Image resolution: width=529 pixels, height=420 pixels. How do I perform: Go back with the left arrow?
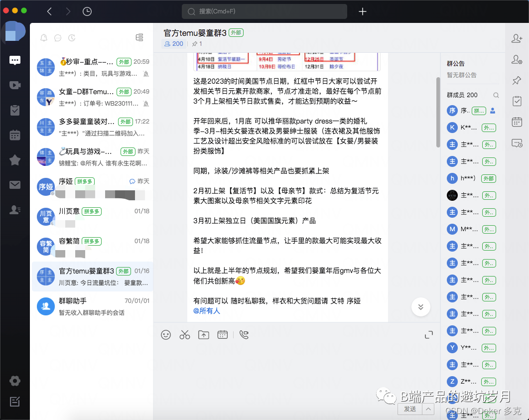click(x=50, y=11)
